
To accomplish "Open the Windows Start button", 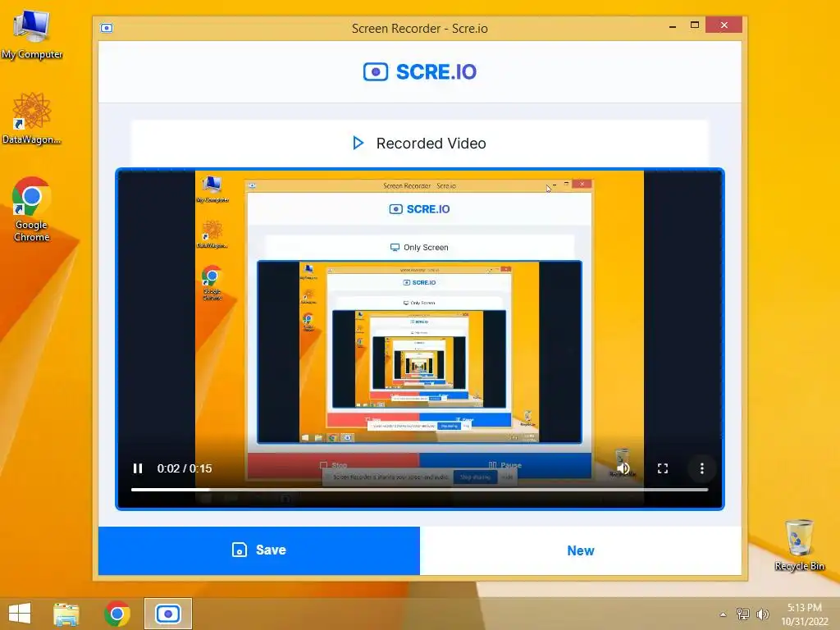I will pos(20,614).
